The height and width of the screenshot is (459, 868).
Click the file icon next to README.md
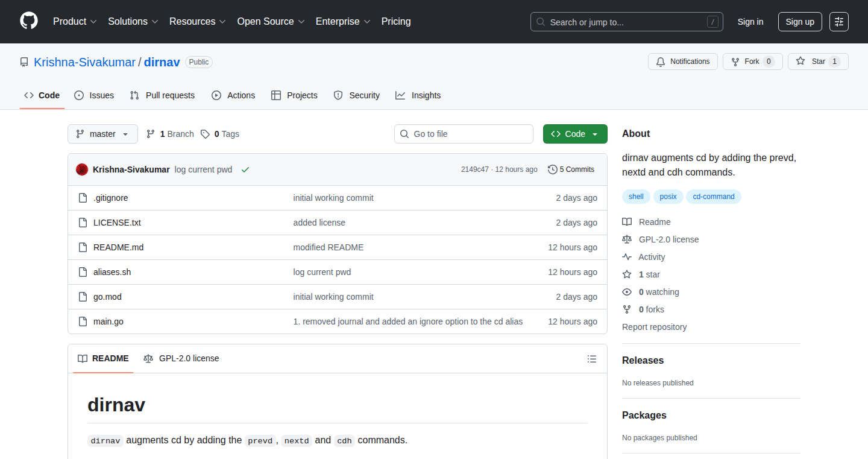coord(83,247)
